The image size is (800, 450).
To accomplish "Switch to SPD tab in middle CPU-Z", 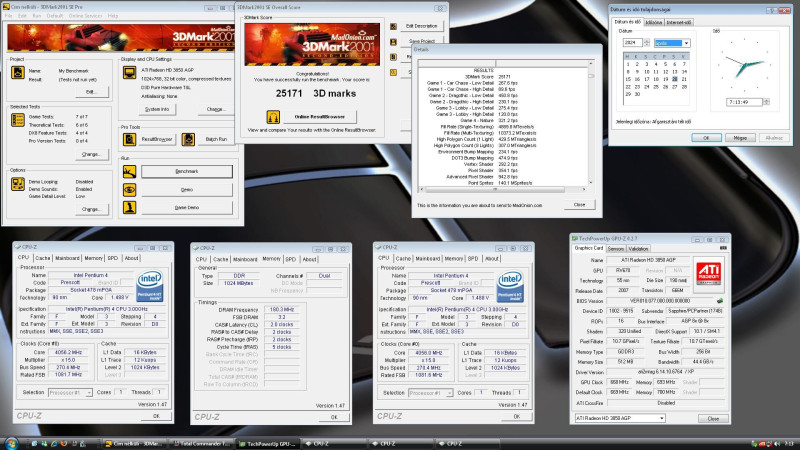I will 291,259.
